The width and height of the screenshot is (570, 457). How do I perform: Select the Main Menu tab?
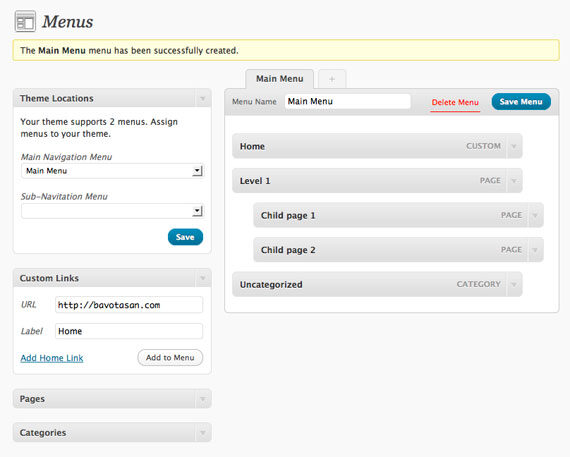[x=280, y=79]
